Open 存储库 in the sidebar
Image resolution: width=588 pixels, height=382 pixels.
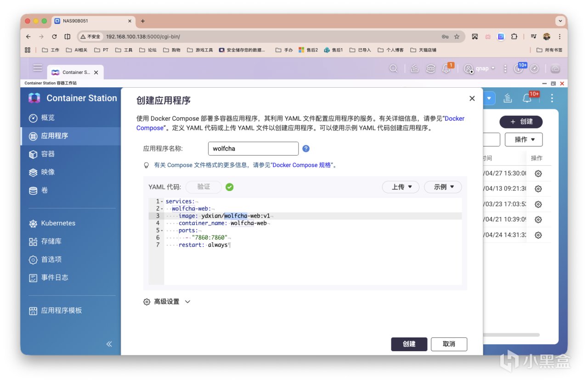tap(70, 242)
